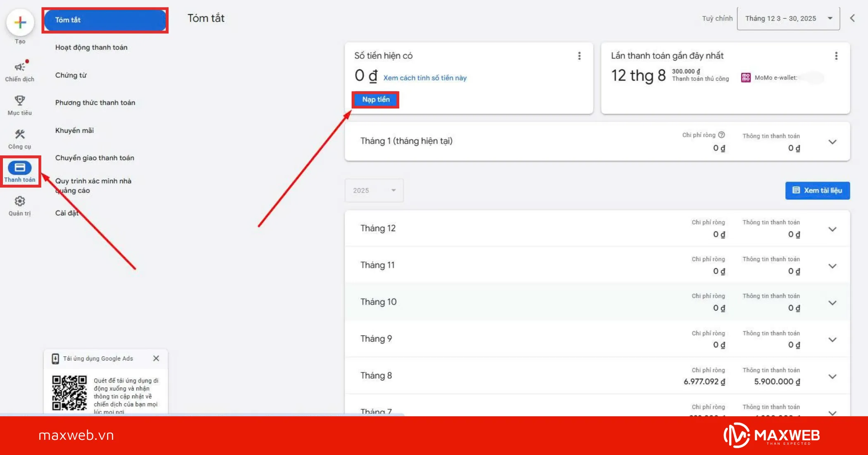
Task: Click the highlighted Thanh toán card icon
Action: (x=19, y=167)
